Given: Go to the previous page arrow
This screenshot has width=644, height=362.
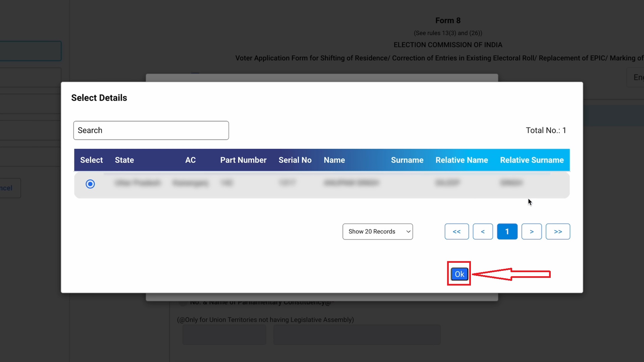Looking at the screenshot, I should pos(483,231).
